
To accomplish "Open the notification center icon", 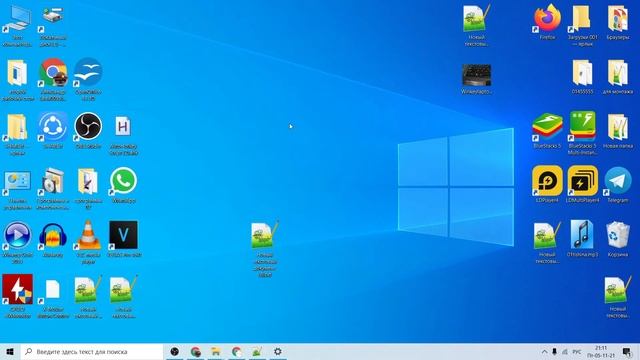I will 627,351.
